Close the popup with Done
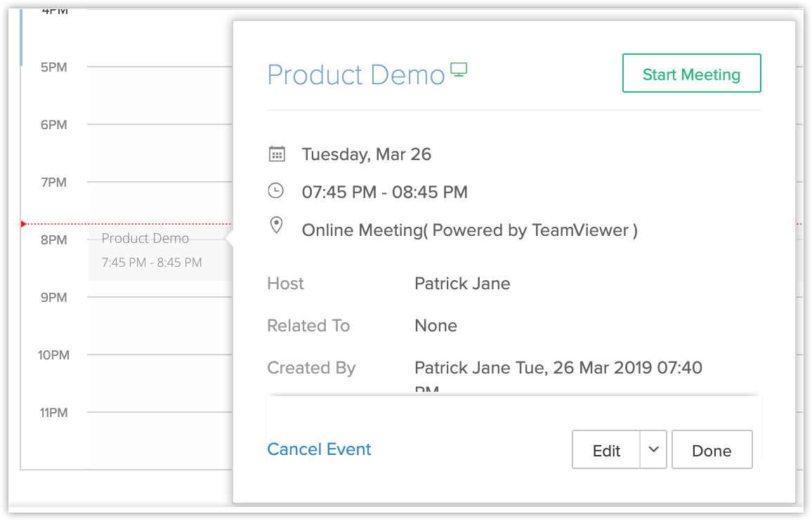 pos(712,450)
